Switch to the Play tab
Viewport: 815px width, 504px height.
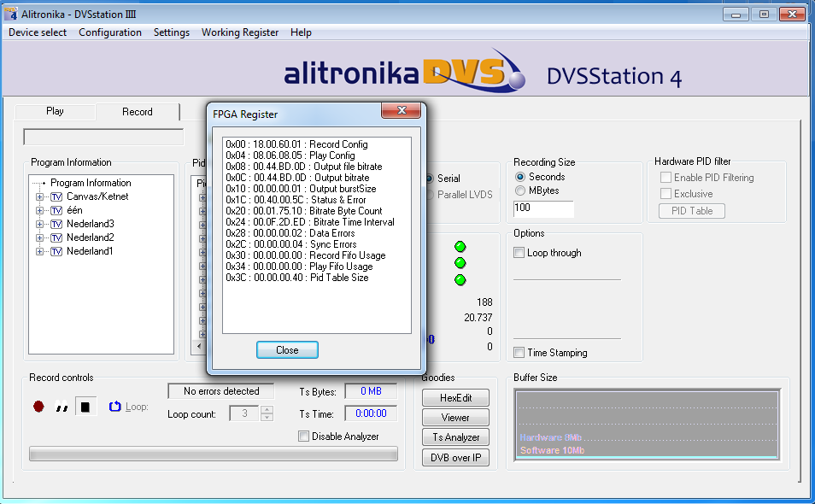coord(55,111)
